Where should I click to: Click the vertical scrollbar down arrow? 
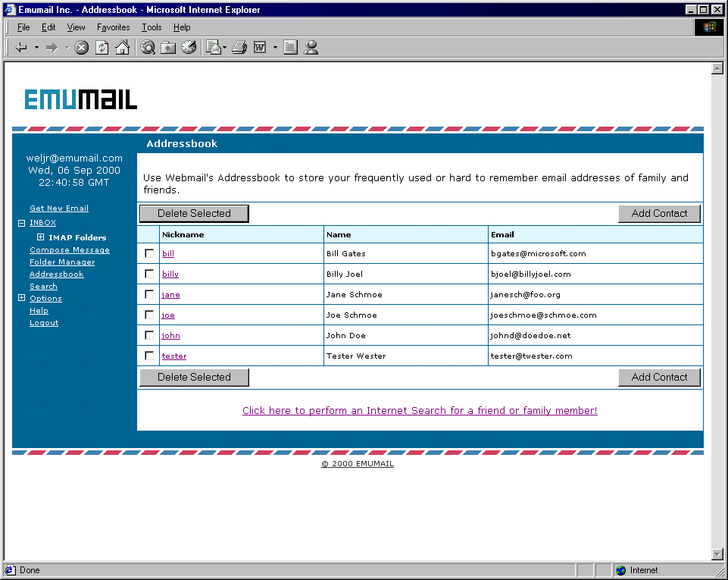tap(717, 554)
